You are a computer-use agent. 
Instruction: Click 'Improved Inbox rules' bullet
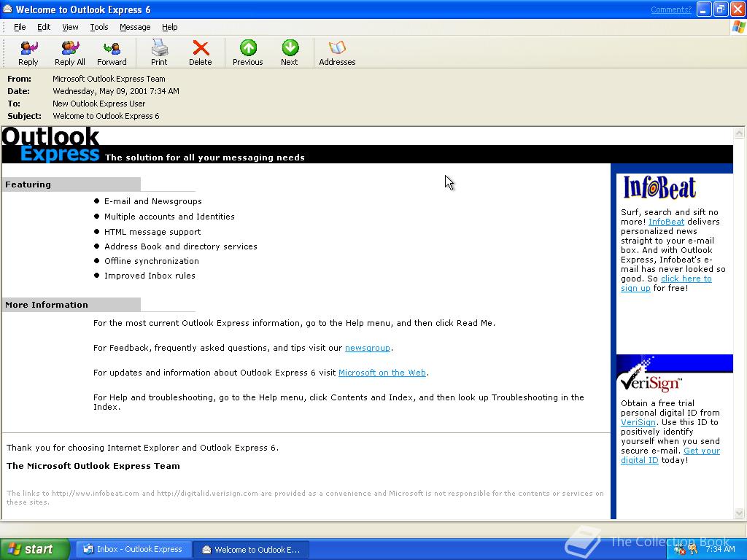pyautogui.click(x=150, y=276)
